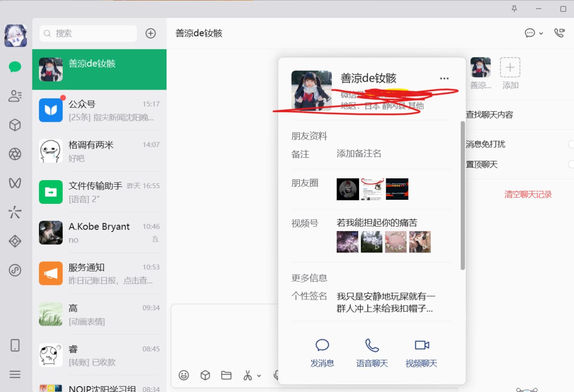Switch to the Chats view in sidebar
Image resolution: width=574 pixels, height=392 pixels.
(15, 67)
